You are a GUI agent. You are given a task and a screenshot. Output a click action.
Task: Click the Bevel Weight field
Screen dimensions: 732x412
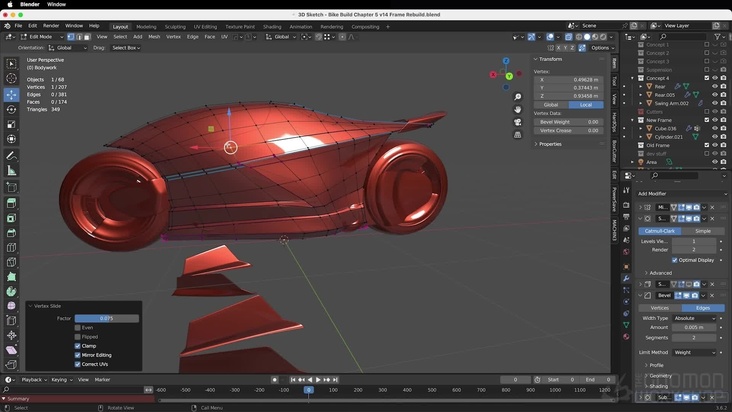tap(569, 122)
